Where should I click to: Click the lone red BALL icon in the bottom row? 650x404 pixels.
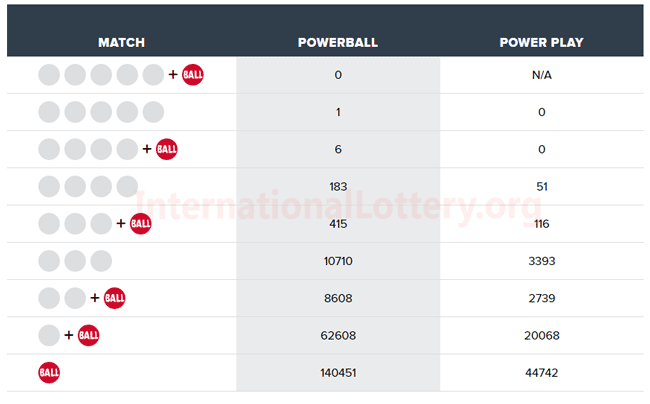[x=49, y=373]
